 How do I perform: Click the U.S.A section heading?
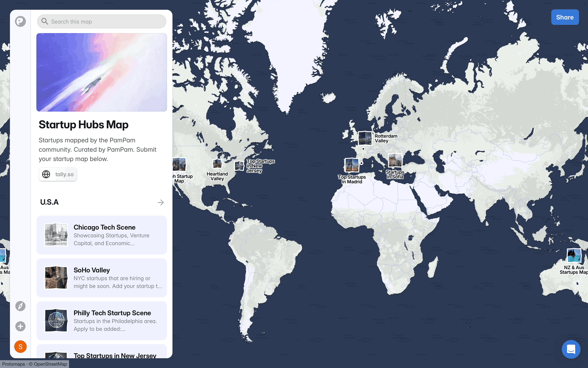tap(49, 202)
